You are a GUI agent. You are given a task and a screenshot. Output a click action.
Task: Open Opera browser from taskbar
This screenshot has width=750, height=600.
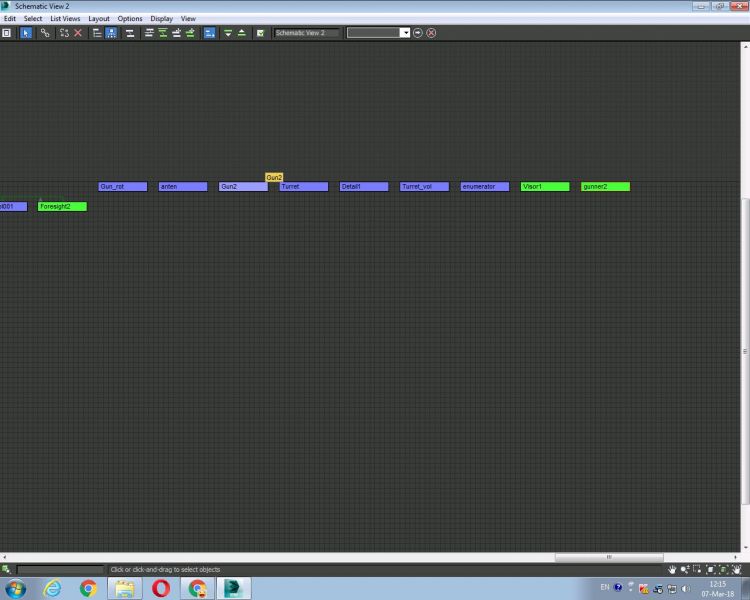(x=161, y=588)
